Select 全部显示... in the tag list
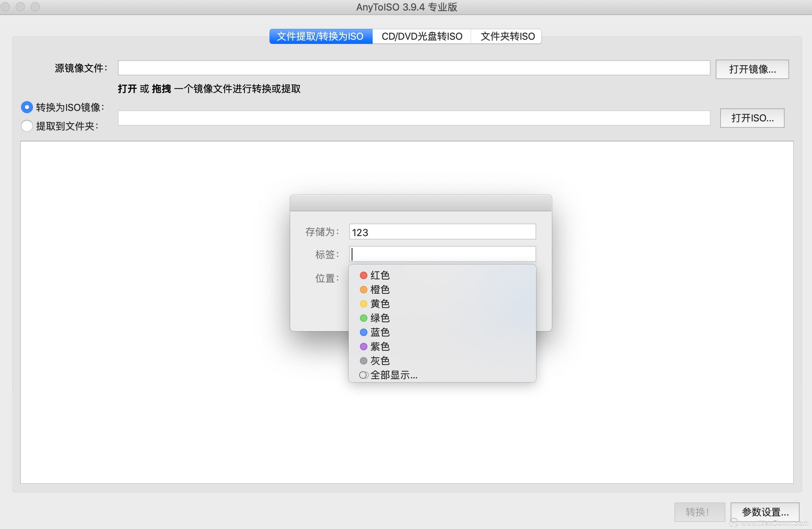The height and width of the screenshot is (529, 812). pos(442,375)
